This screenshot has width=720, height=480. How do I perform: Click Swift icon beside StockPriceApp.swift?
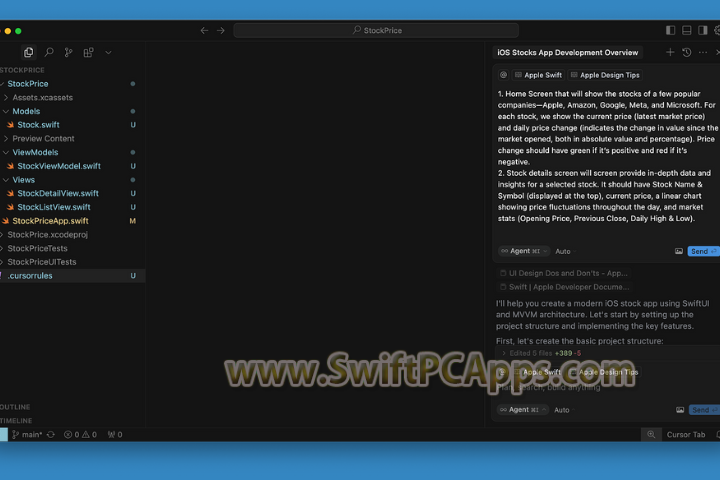click(6, 221)
